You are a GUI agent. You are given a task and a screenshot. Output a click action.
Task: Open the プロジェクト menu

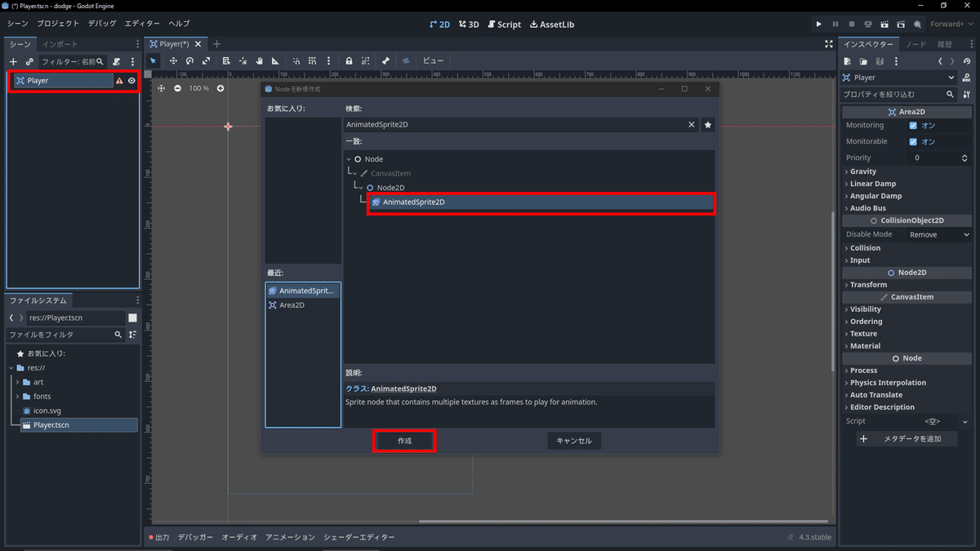pyautogui.click(x=58, y=24)
